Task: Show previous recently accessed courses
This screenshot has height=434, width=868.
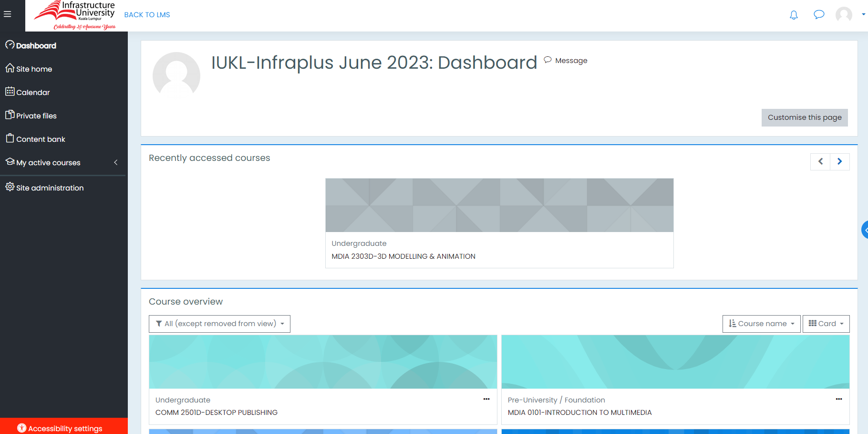Action: point(820,162)
